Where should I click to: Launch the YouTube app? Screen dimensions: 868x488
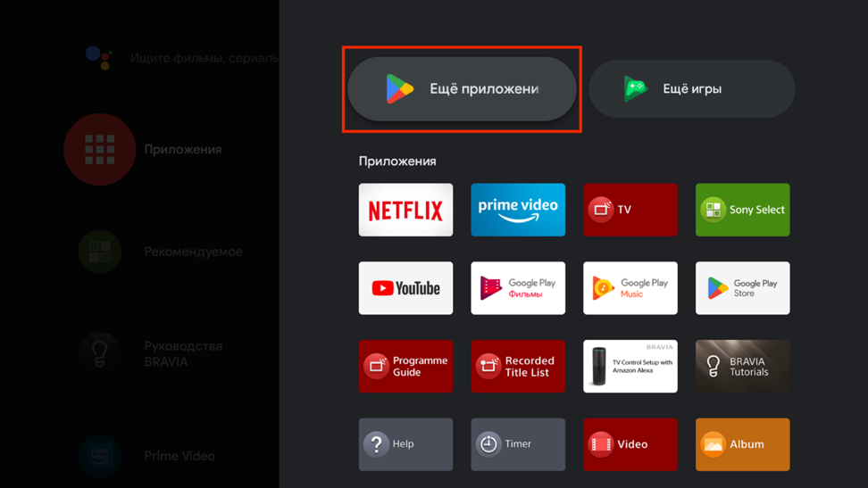405,288
